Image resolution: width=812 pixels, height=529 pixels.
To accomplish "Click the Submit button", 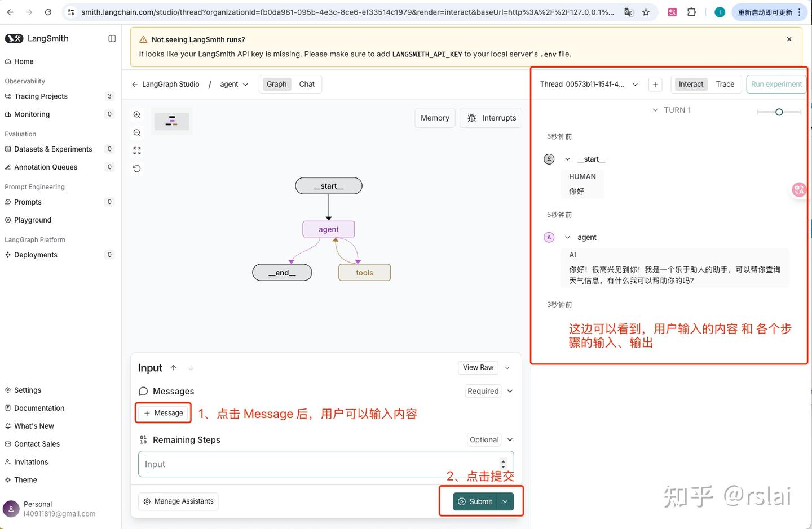I will point(475,501).
